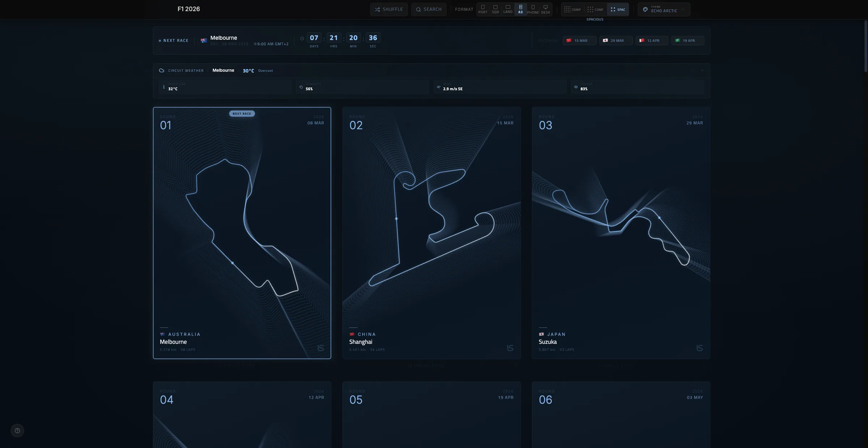Click the wind icon
868x448 pixels.
pos(439,87)
